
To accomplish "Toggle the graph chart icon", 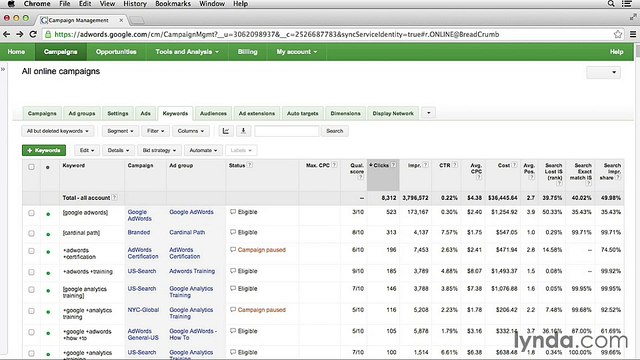I will coord(226,131).
